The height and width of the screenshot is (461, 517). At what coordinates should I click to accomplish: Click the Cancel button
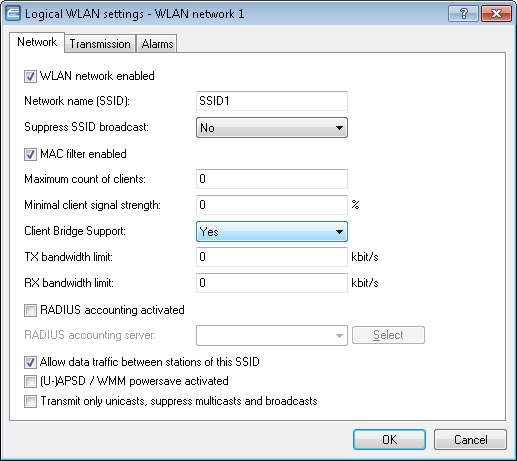click(x=470, y=440)
